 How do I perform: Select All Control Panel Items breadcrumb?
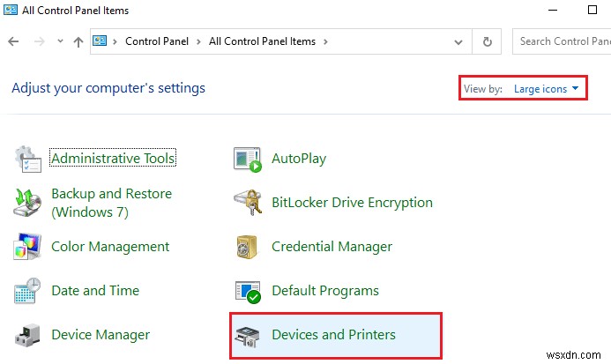point(262,41)
